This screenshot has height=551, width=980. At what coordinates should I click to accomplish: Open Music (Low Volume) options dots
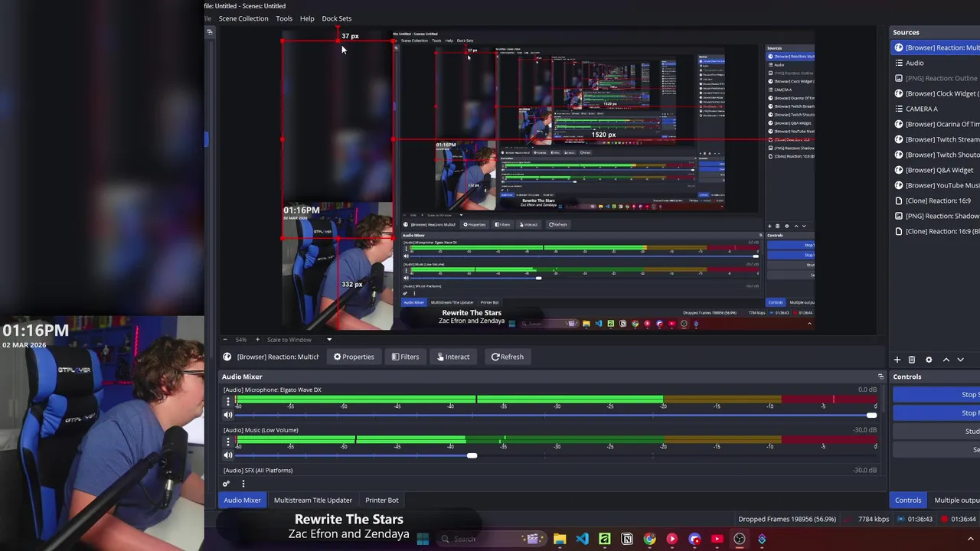coord(227,442)
